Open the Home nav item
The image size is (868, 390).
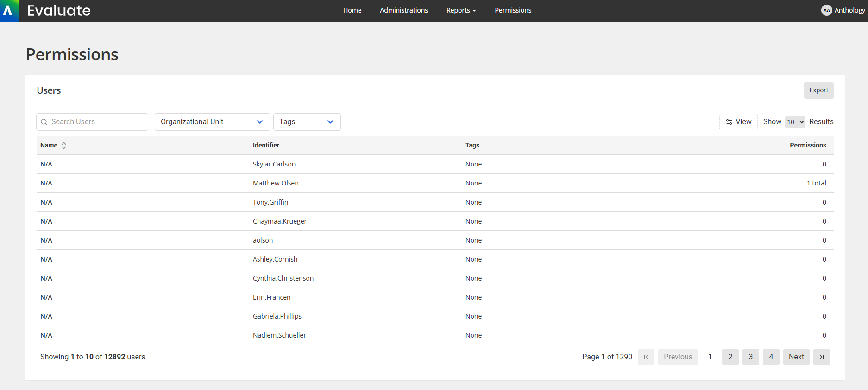352,10
